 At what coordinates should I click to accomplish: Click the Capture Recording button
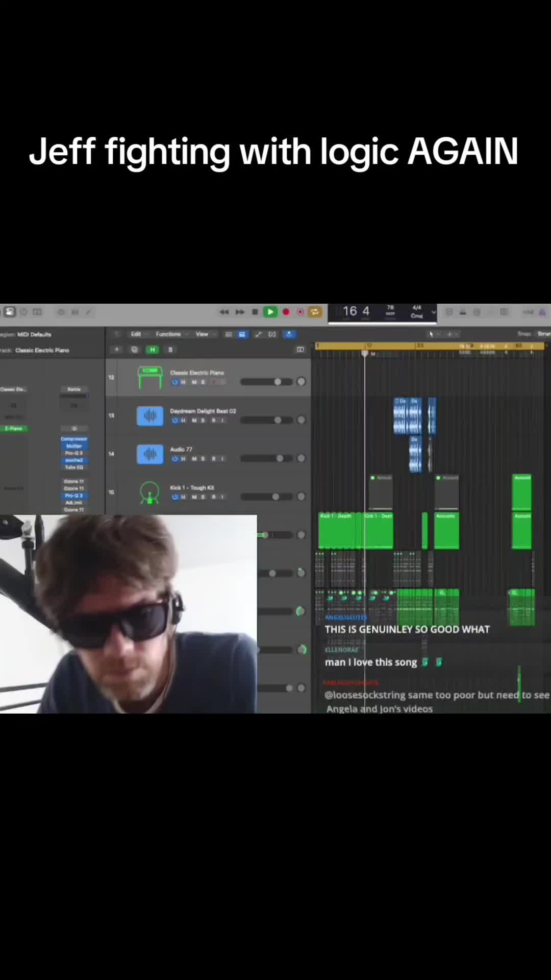tap(300, 312)
